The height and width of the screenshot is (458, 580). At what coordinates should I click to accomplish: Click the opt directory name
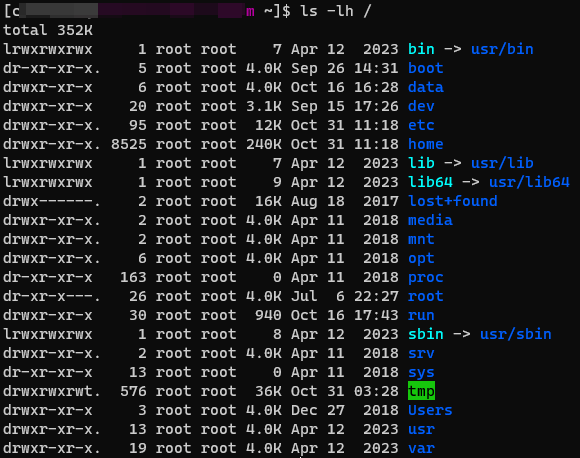(x=421, y=259)
